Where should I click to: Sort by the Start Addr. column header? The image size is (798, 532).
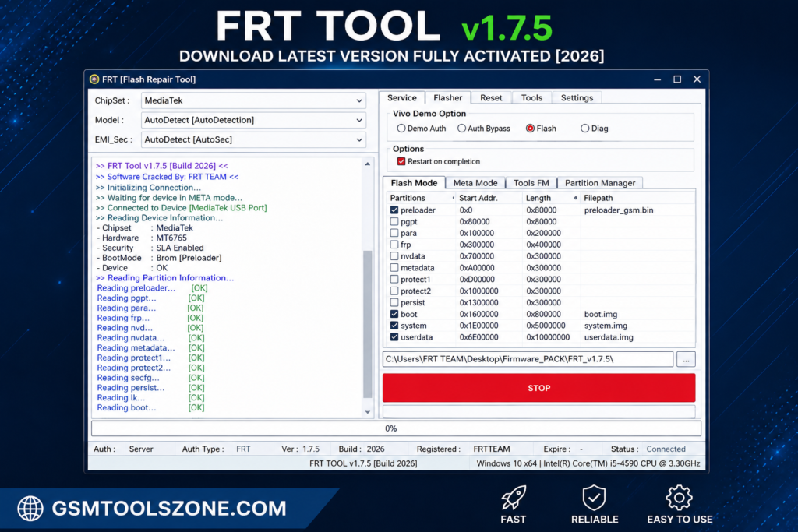point(489,198)
